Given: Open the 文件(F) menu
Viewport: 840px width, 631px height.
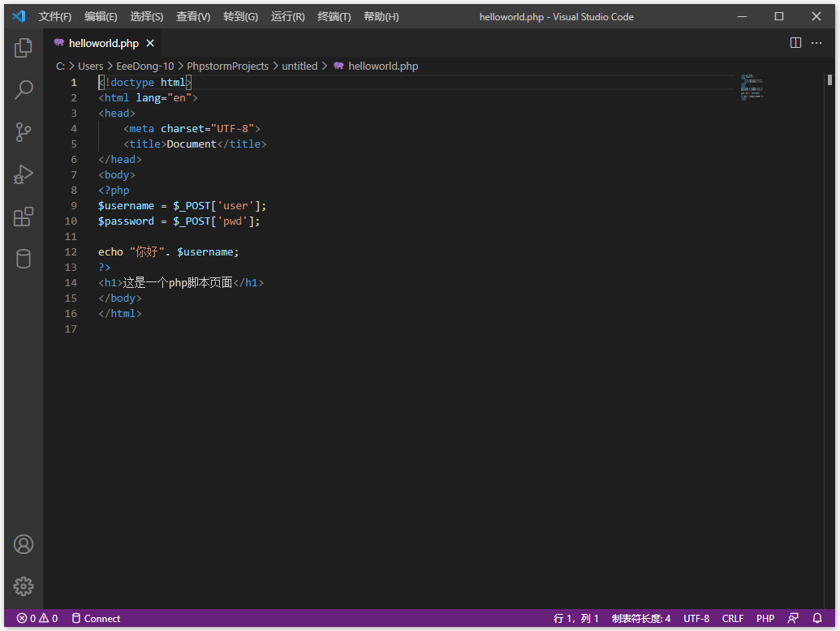Looking at the screenshot, I should [55, 17].
